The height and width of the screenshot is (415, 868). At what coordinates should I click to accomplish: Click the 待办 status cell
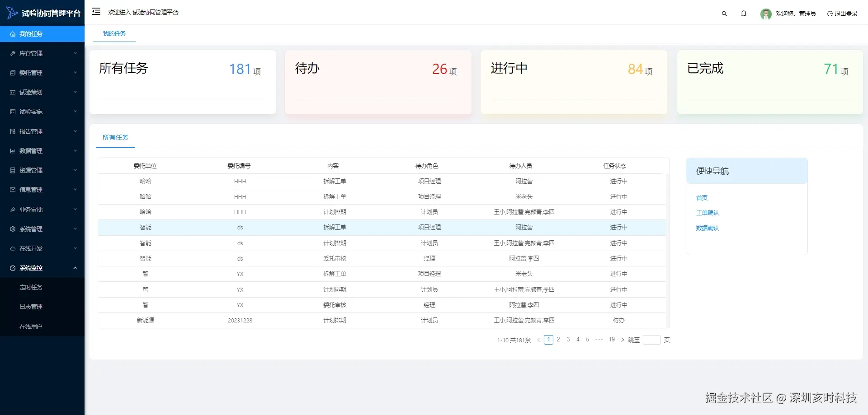click(x=618, y=321)
